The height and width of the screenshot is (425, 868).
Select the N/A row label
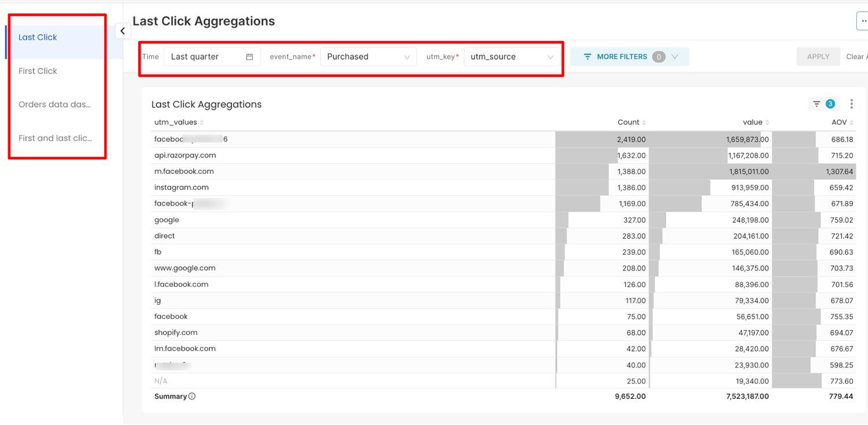pyautogui.click(x=161, y=382)
